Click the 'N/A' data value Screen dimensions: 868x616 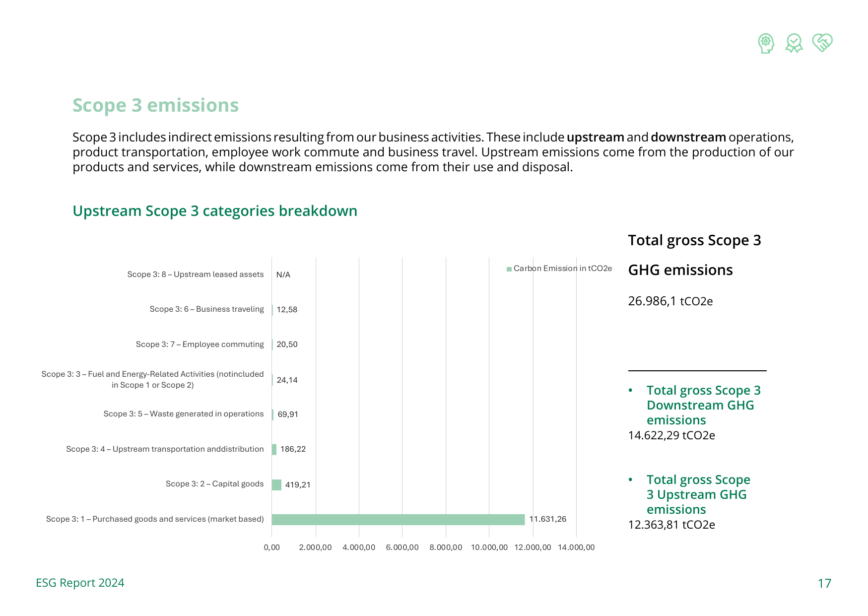[283, 275]
